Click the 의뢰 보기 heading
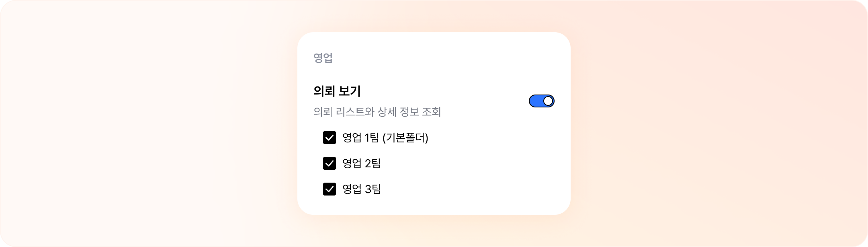The width and height of the screenshot is (868, 247). 337,91
